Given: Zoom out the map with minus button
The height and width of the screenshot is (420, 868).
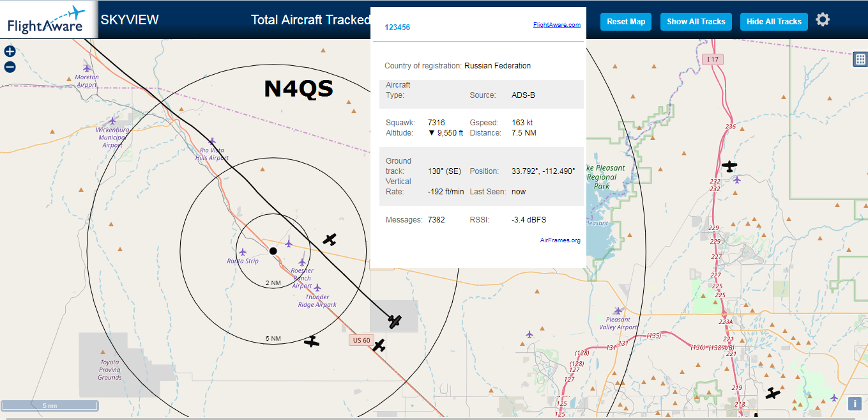Looking at the screenshot, I should tap(10, 67).
